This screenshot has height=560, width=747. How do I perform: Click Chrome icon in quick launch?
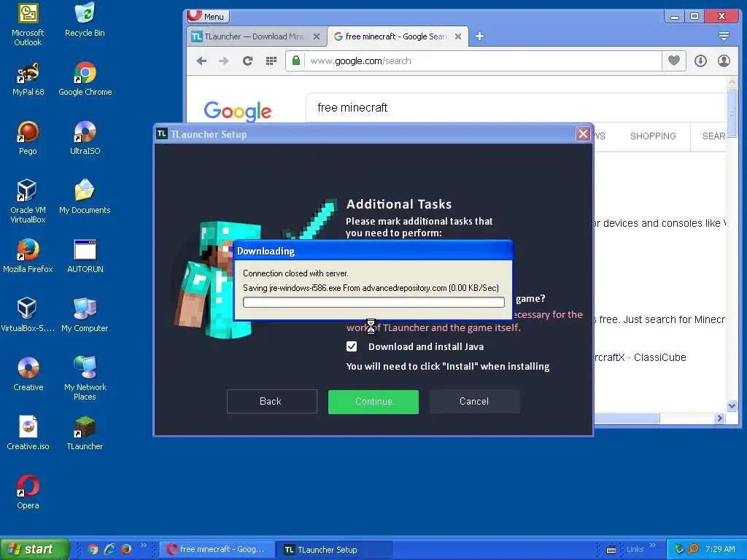(93, 549)
